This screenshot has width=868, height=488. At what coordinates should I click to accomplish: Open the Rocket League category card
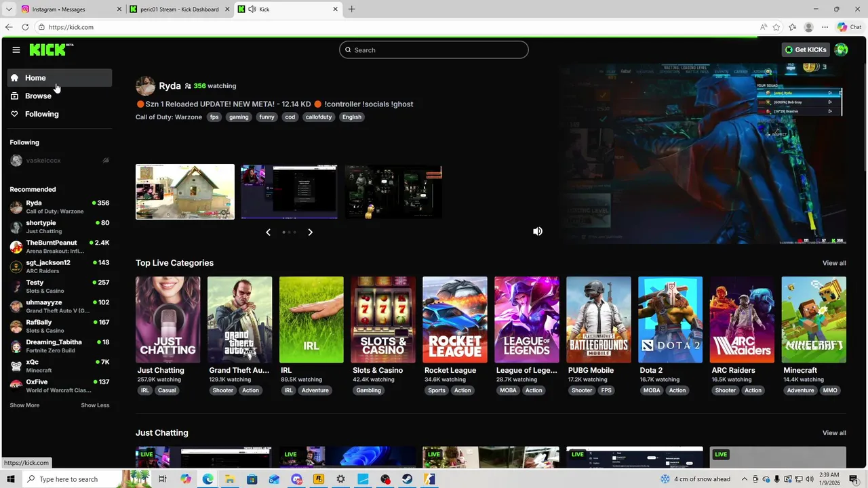(455, 319)
